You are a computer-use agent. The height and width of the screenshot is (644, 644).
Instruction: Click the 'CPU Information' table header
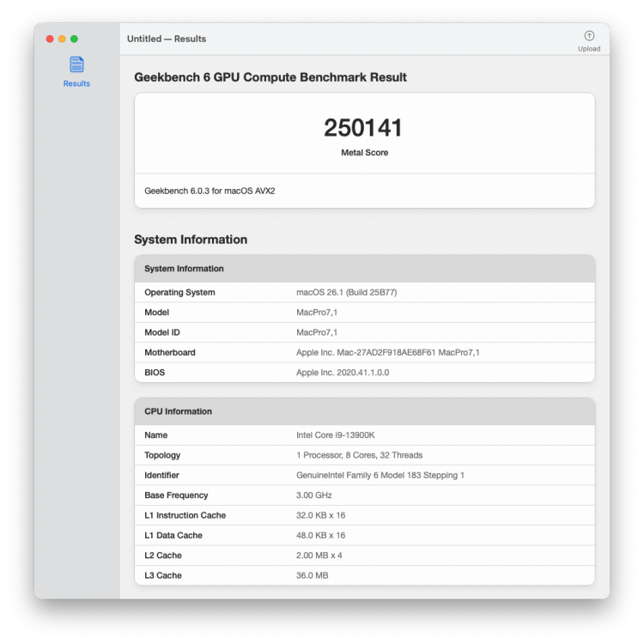364,411
